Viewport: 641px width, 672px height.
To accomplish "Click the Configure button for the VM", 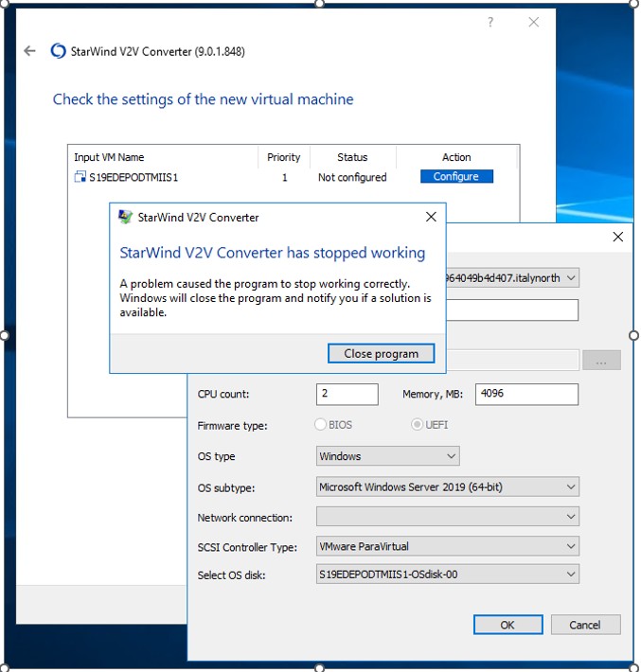I will pos(456,177).
